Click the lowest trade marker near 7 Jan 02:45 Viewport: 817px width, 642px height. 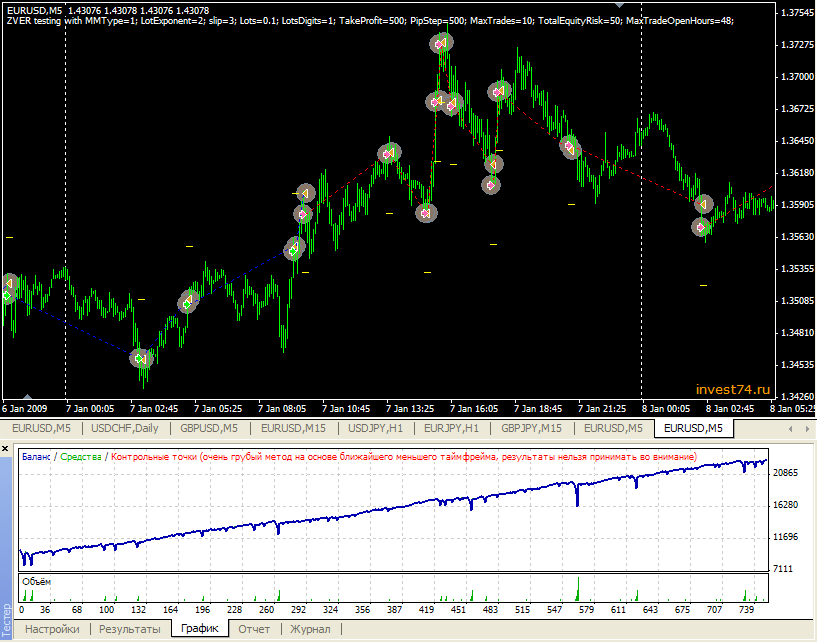(142, 358)
